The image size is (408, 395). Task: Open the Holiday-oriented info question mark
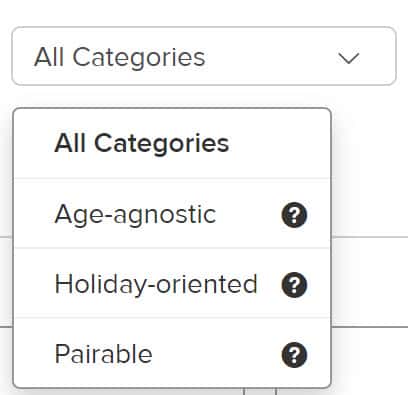click(x=294, y=285)
